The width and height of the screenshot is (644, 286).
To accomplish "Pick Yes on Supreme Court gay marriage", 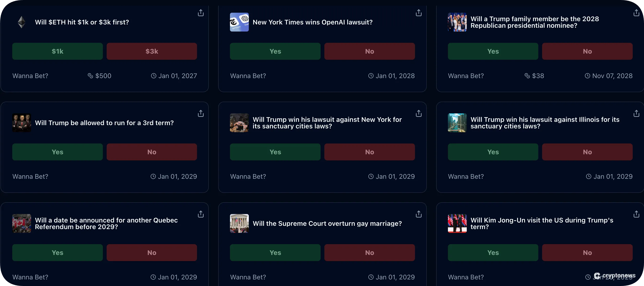I will pos(275,253).
